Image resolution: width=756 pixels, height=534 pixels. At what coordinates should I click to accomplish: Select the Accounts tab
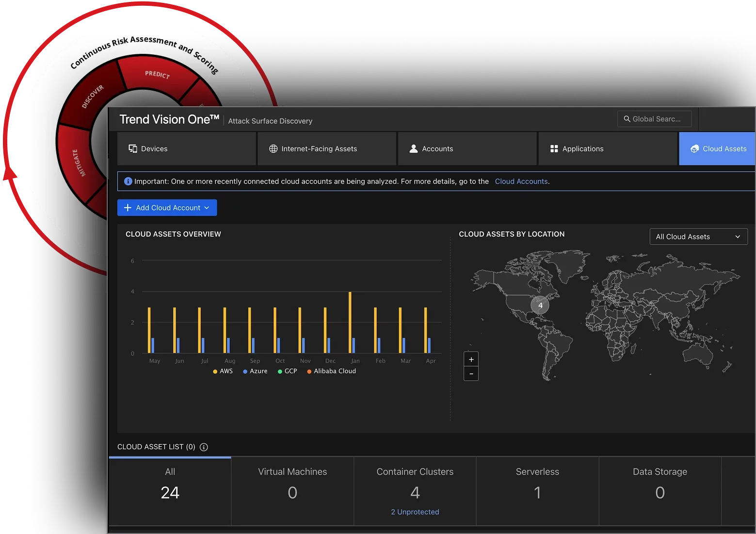pos(467,149)
